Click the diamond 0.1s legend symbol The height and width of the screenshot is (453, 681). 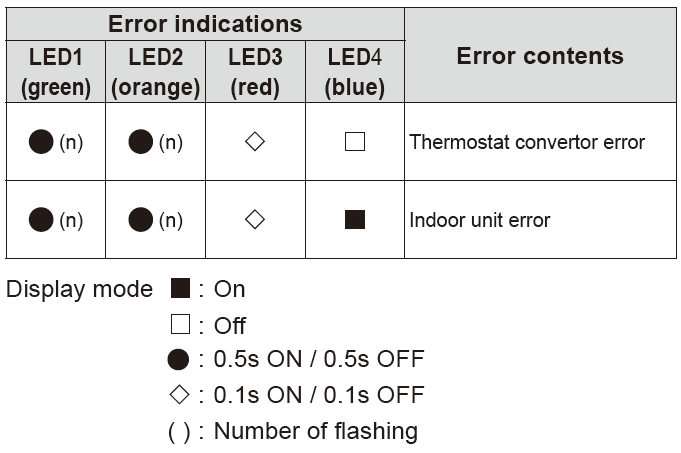(179, 395)
